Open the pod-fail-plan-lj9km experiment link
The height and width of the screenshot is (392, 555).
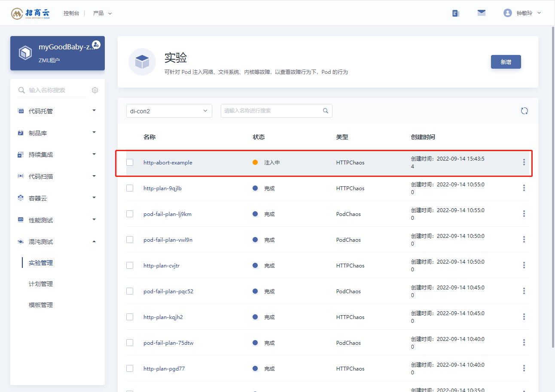point(168,214)
